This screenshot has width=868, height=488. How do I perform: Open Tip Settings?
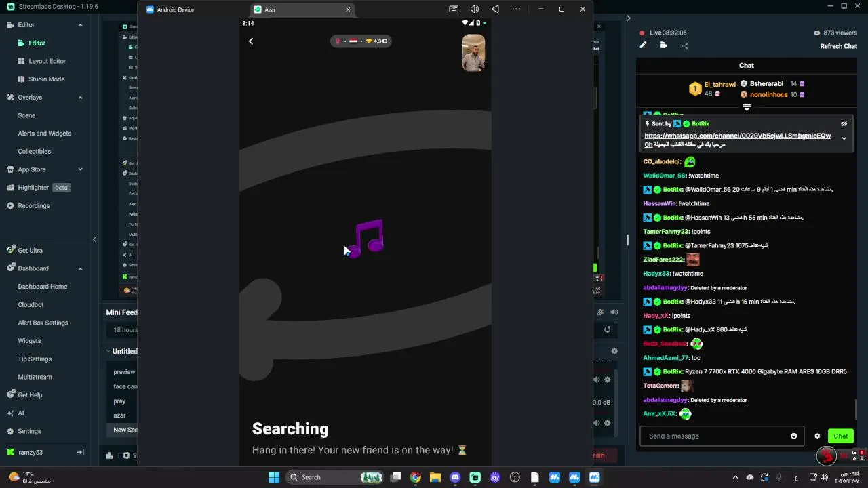[x=35, y=359]
